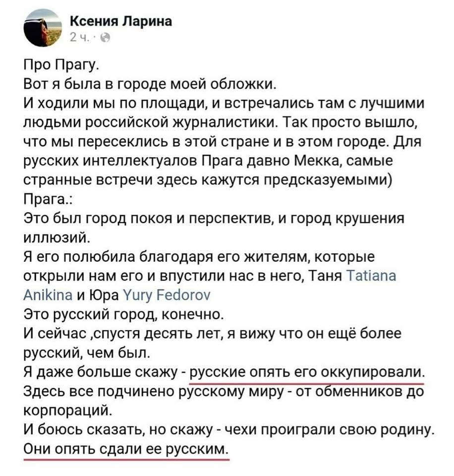454x476 pixels.
Task: Click the tagged surname "Anikina"
Action: 47,296
